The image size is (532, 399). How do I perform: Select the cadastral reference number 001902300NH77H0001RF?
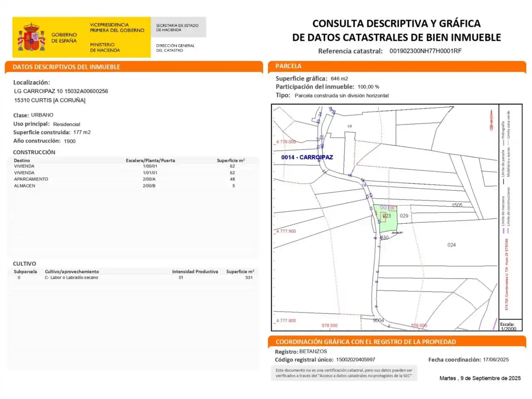click(x=426, y=51)
